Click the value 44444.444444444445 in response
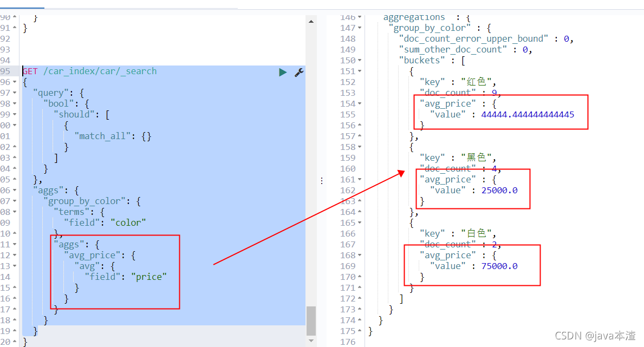Image resolution: width=644 pixels, height=347 pixels. 528,114
